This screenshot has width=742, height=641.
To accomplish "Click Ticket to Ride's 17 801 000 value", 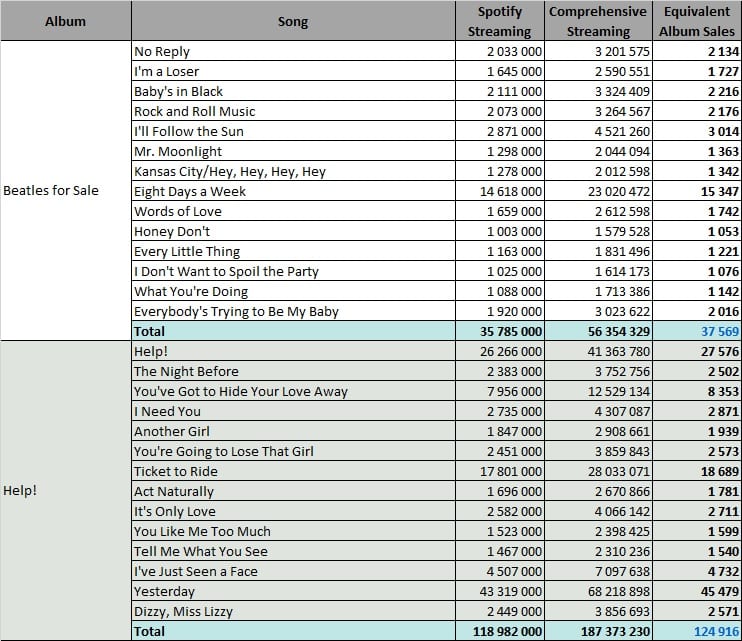I will tap(500, 471).
